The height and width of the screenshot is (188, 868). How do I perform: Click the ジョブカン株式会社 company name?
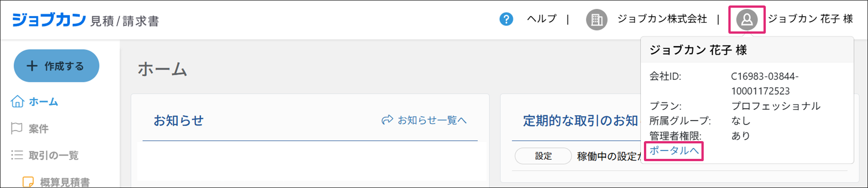pyautogui.click(x=662, y=19)
